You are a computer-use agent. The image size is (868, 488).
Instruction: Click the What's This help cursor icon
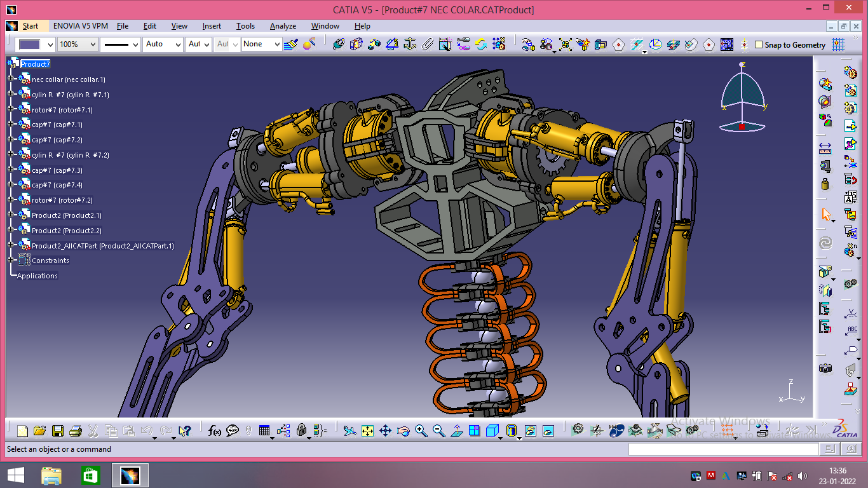click(185, 431)
